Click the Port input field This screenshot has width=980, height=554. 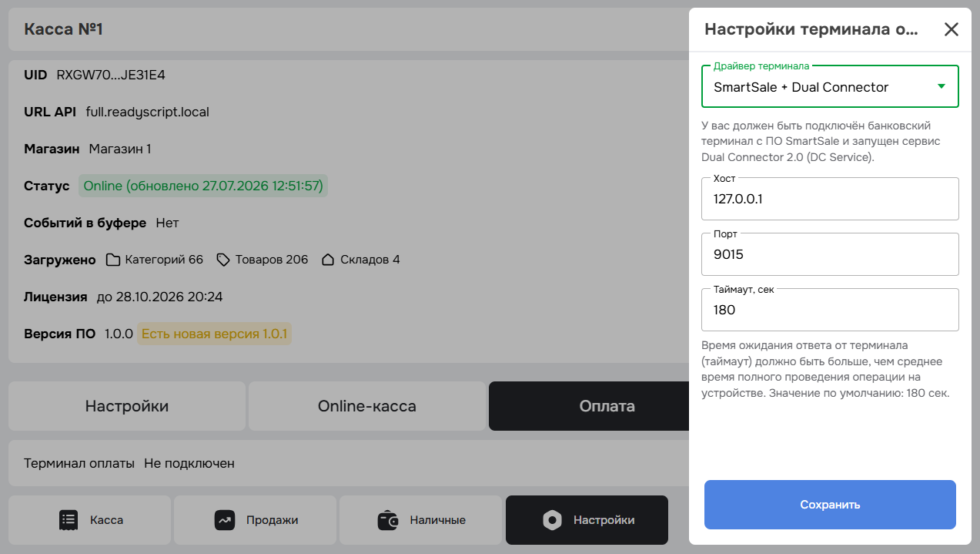[x=830, y=254]
